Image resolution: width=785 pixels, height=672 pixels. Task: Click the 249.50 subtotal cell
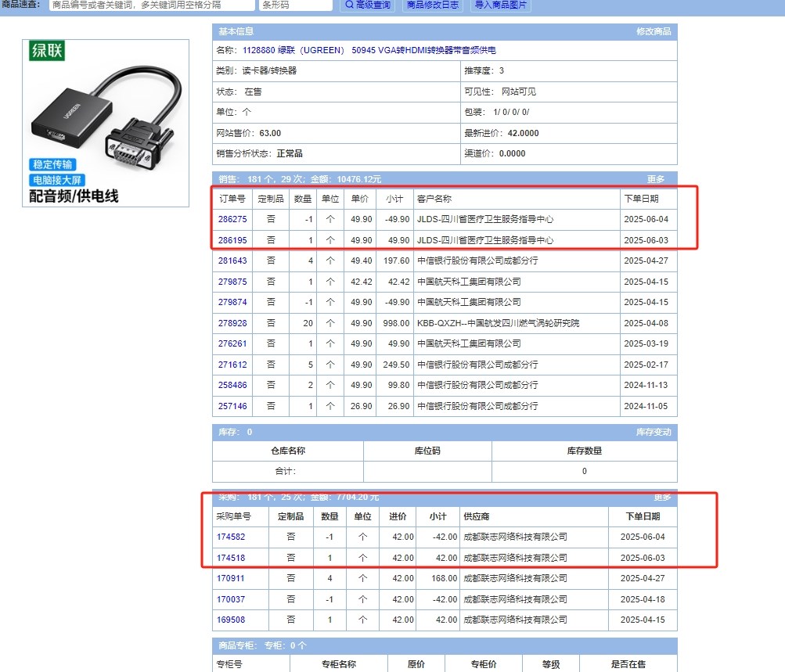(396, 365)
